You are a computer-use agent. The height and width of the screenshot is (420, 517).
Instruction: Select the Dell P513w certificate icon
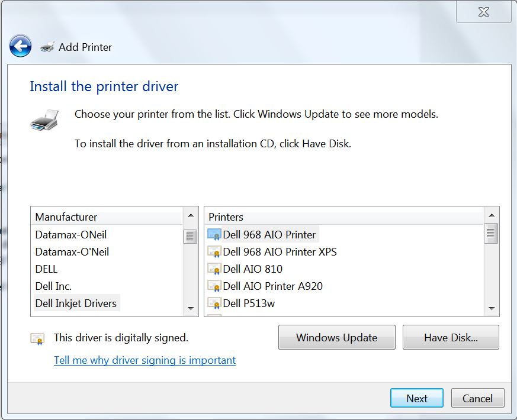(x=214, y=303)
